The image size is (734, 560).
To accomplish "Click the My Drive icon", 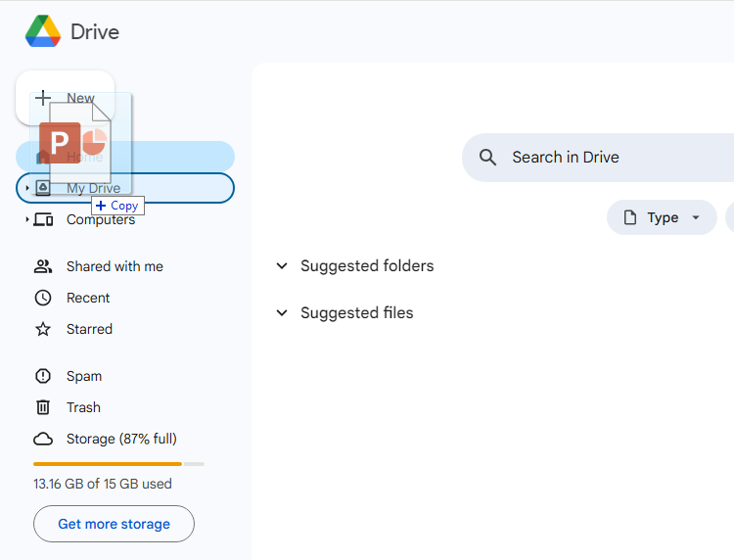I will click(43, 188).
